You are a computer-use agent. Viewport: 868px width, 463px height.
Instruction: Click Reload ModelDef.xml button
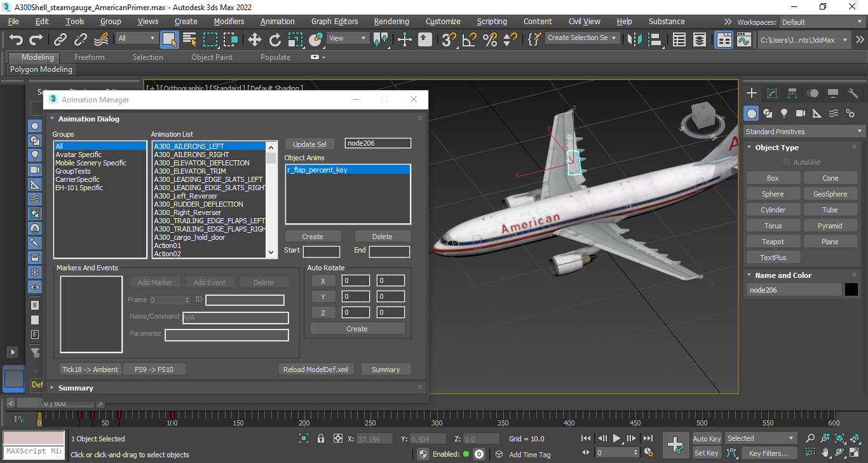coord(316,370)
